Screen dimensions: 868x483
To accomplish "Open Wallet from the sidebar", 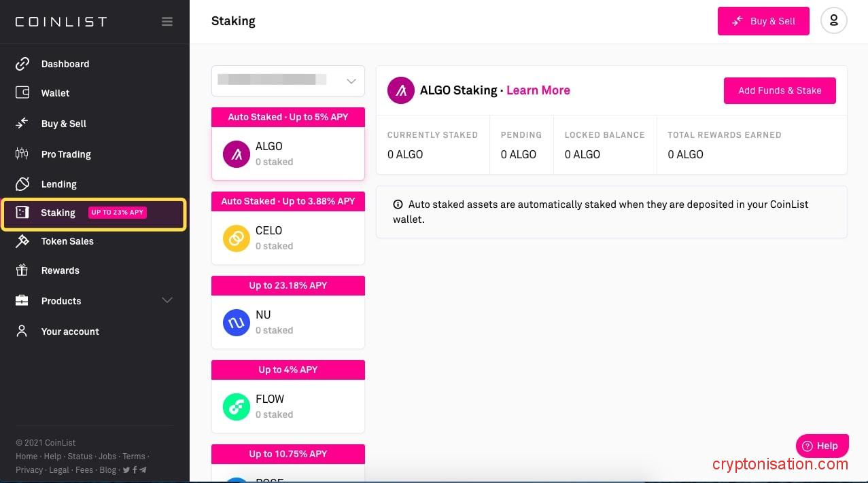I will tap(55, 93).
